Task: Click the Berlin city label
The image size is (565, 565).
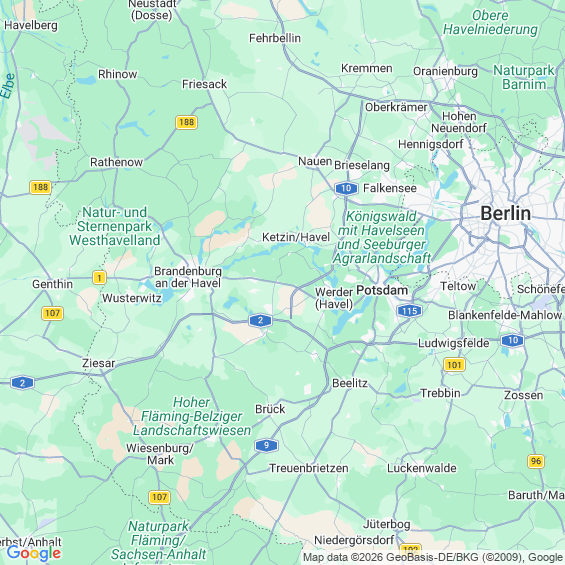Action: (x=506, y=213)
